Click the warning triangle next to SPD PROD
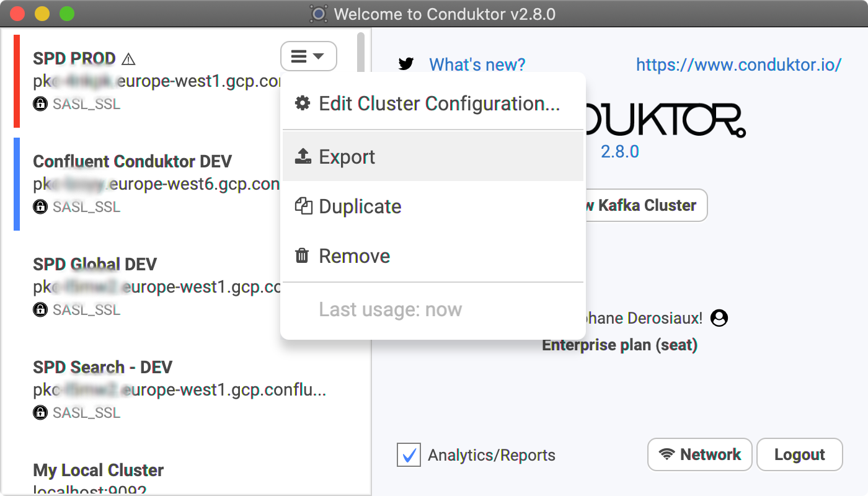868x496 pixels. pyautogui.click(x=128, y=60)
